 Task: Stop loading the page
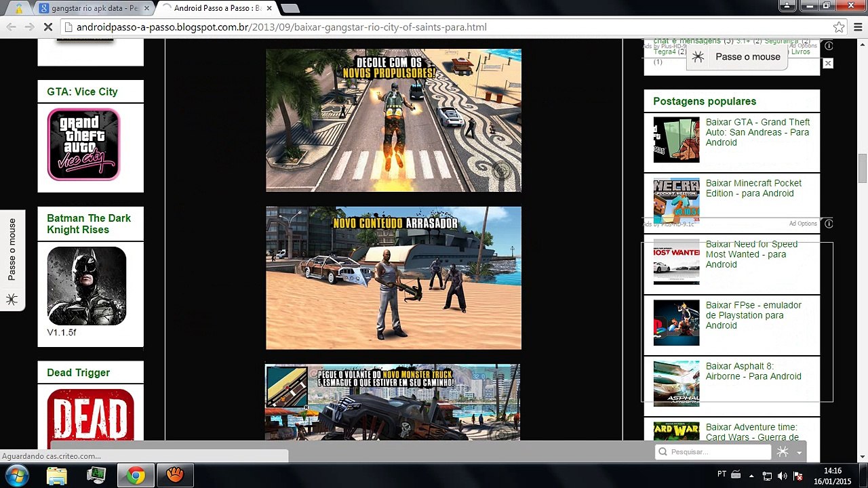pyautogui.click(x=47, y=27)
